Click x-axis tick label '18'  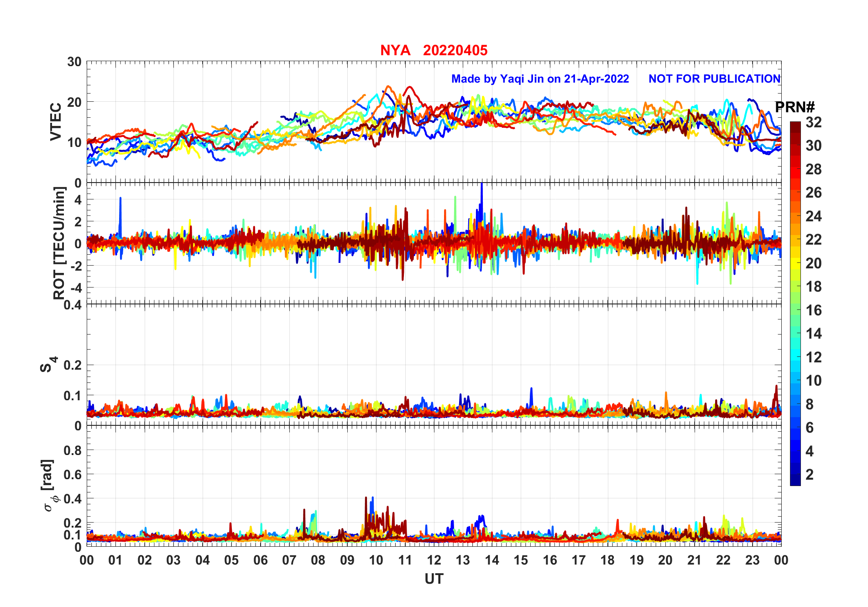point(607,560)
